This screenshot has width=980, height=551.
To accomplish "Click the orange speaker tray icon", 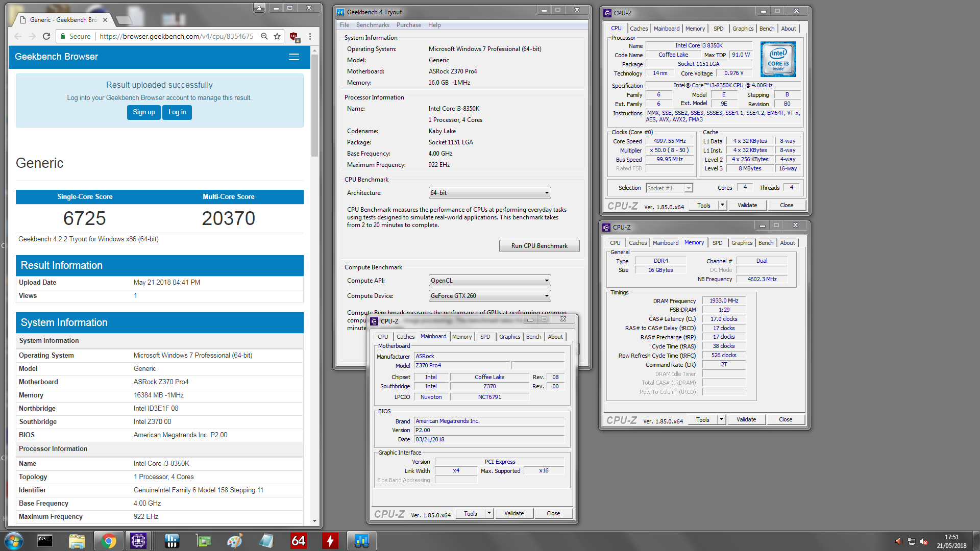I will [x=898, y=541].
